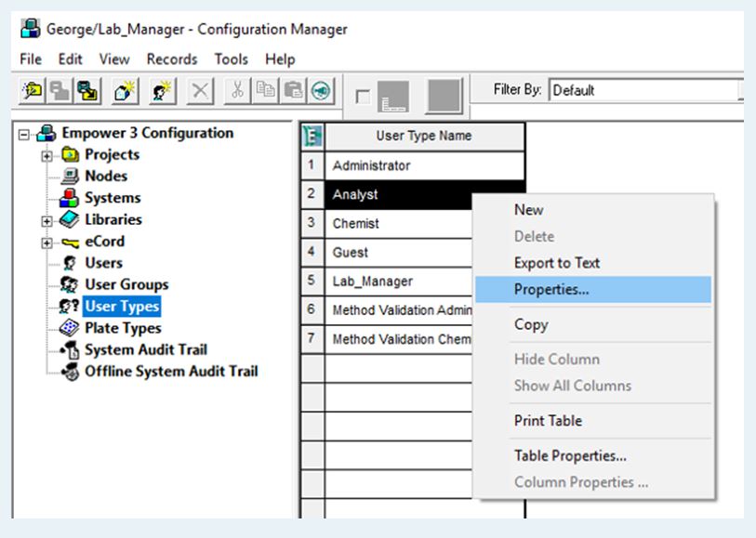Viewport: 756px width, 538px height.
Task: Click the System Audit Trail icon
Action: coord(71,349)
